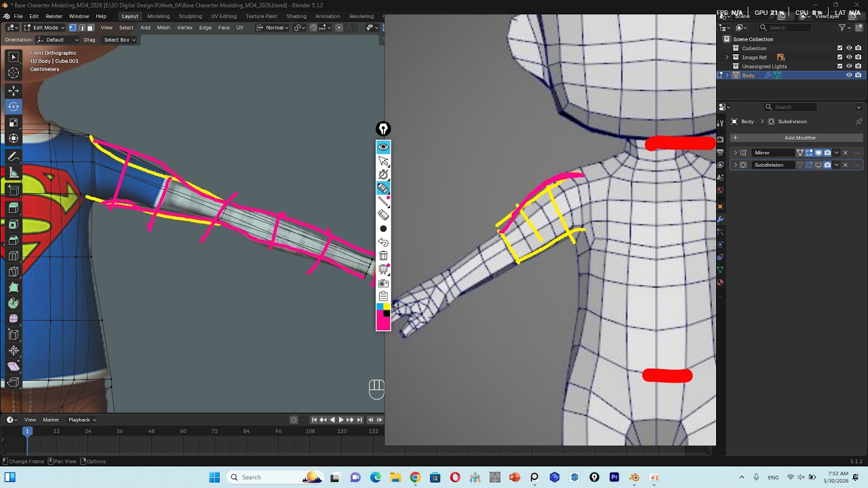Activate the Annotate pencil tool
Screen dimensions: 868x488
click(x=14, y=157)
